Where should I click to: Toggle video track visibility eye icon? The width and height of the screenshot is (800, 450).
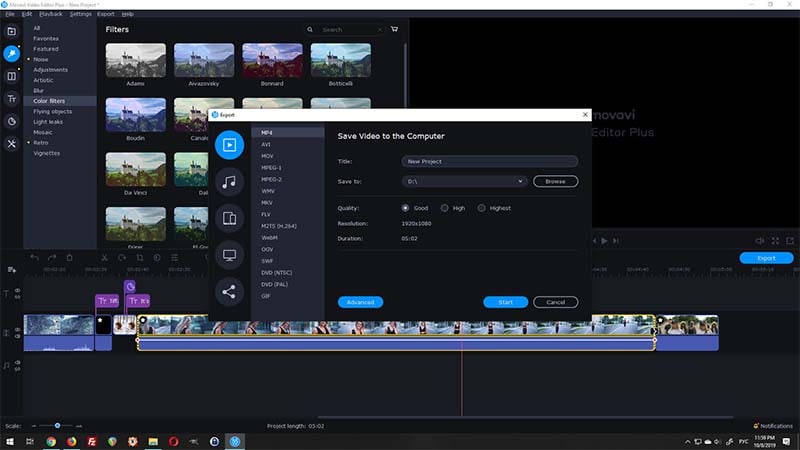(x=17, y=330)
